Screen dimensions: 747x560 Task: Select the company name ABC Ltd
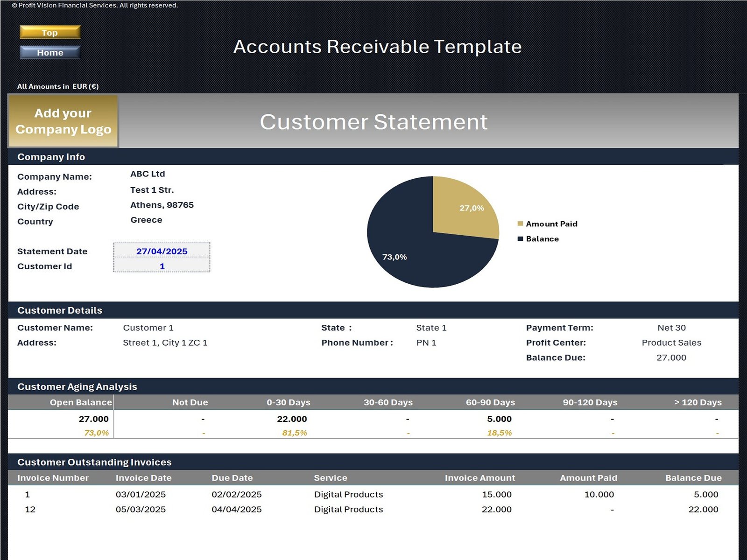coord(148,174)
